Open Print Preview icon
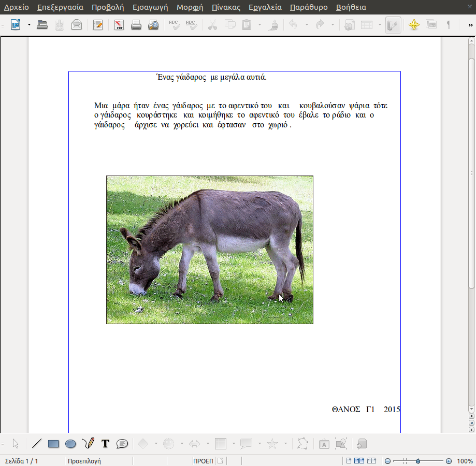This screenshot has height=466, width=476. click(x=153, y=24)
